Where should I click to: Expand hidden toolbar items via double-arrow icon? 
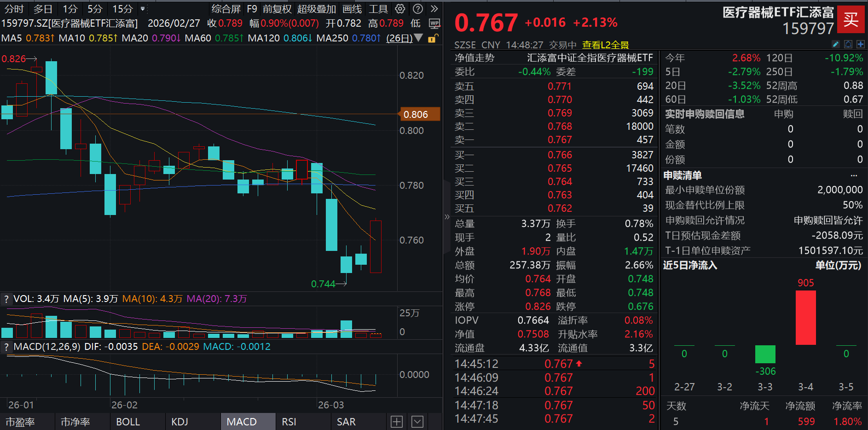pyautogui.click(x=434, y=9)
